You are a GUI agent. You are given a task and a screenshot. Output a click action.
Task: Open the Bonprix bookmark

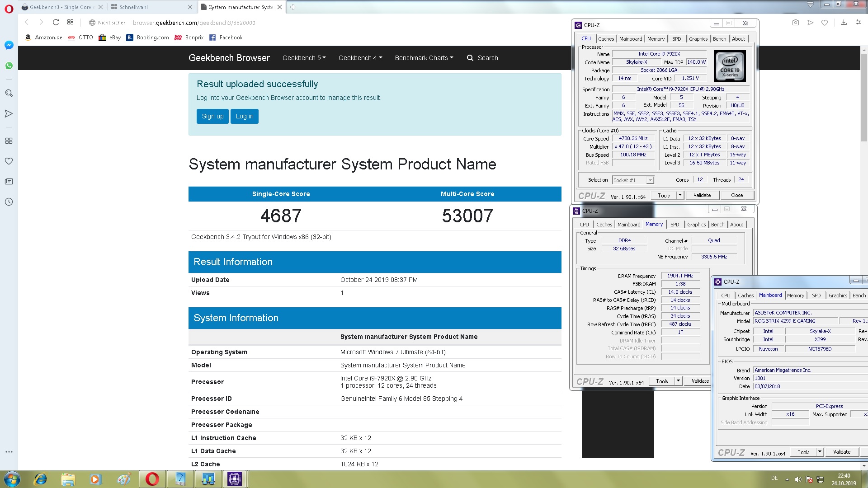click(189, 38)
